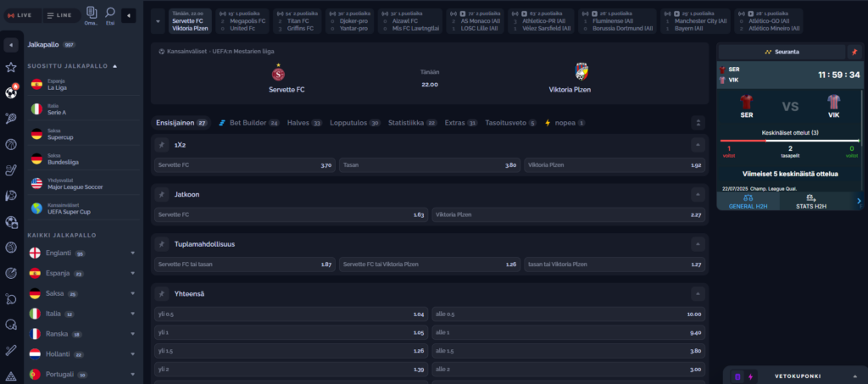Collapse the sports icon rail arrow
Screen dimensions: 868x384
pos(10,45)
